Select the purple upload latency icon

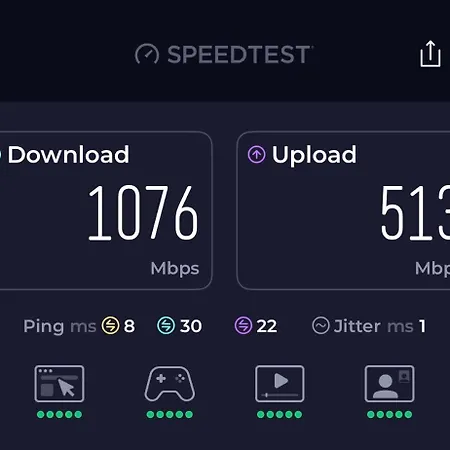(243, 325)
